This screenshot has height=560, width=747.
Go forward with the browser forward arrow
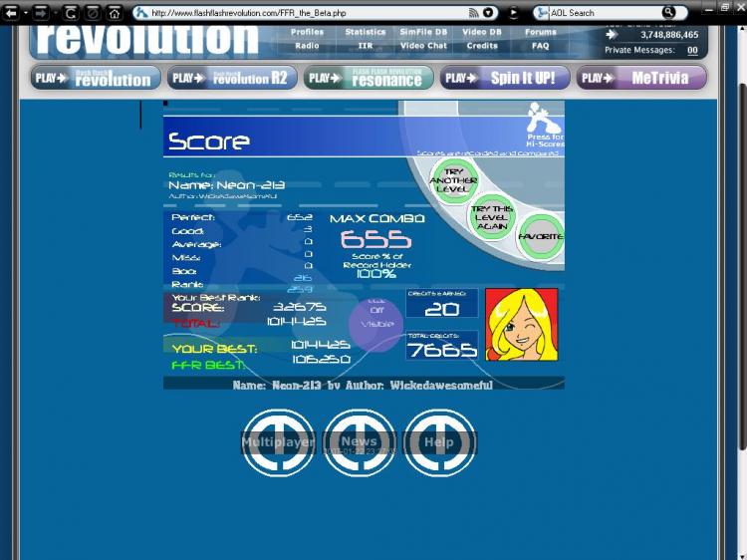pos(41,13)
